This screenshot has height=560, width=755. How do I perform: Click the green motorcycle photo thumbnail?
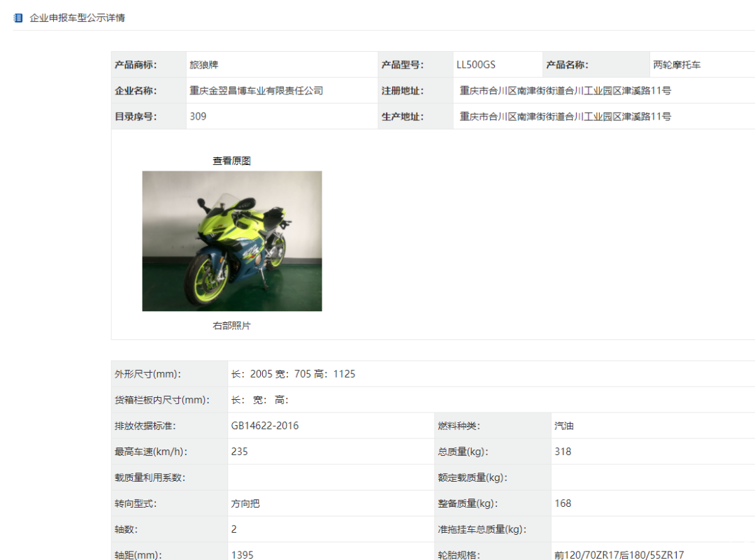[231, 240]
